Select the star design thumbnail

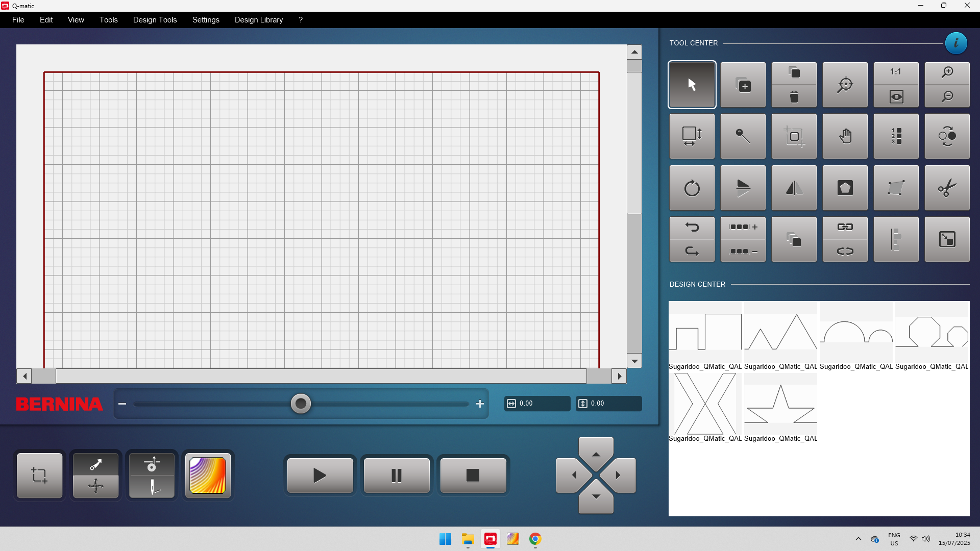click(780, 404)
